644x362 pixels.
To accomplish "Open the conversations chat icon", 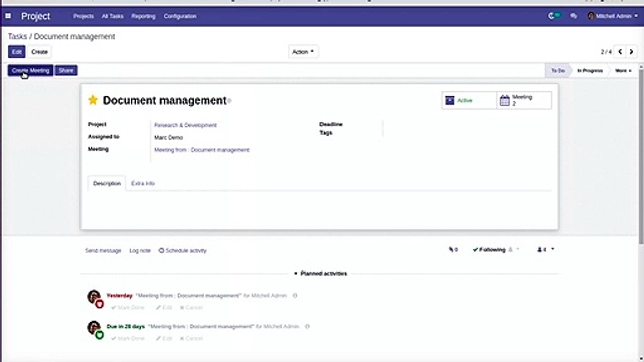I will click(573, 16).
